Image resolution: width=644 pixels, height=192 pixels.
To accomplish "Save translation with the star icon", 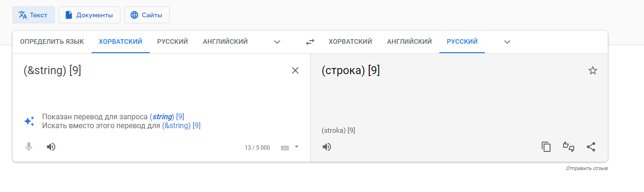I will pos(592,70).
